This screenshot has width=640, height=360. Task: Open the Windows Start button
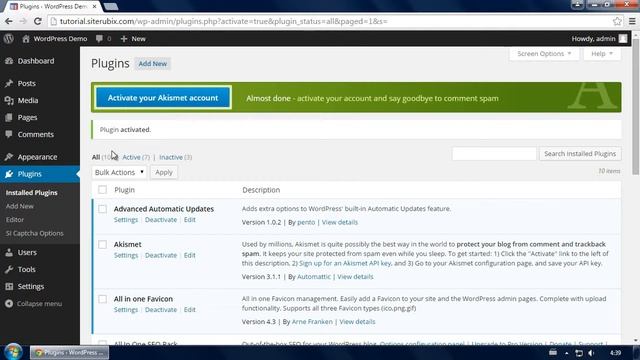pyautogui.click(x=13, y=352)
